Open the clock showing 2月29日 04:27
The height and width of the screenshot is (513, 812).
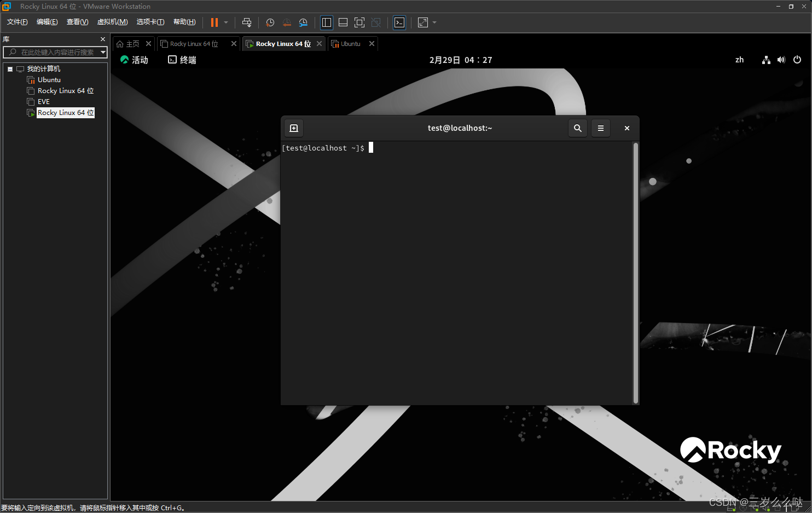click(461, 60)
